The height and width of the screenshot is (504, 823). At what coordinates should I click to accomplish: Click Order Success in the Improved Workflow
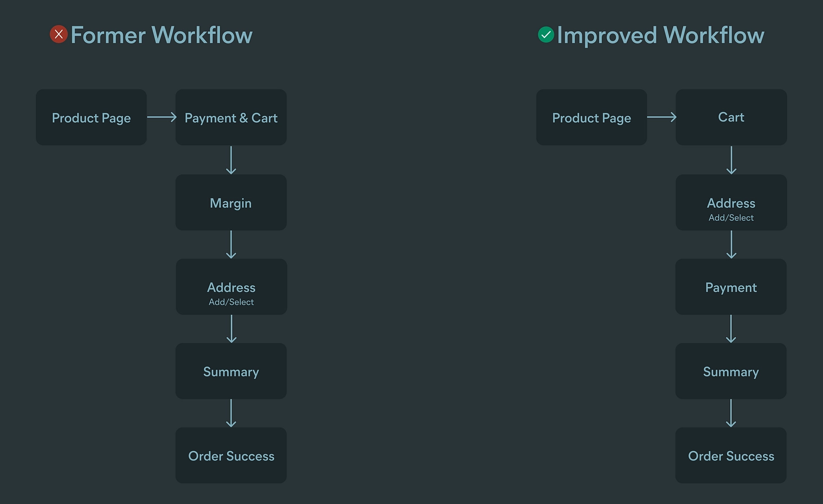coord(731,455)
